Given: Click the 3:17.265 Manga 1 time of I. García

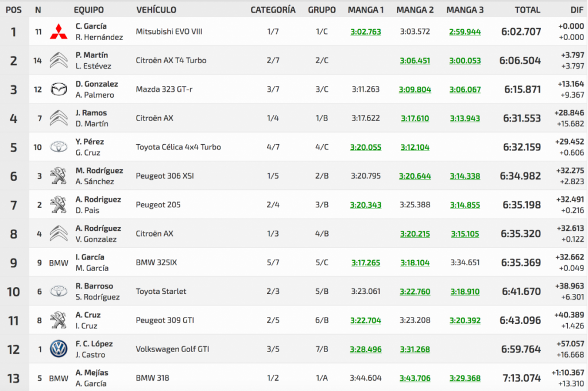Looking at the screenshot, I should [366, 263].
